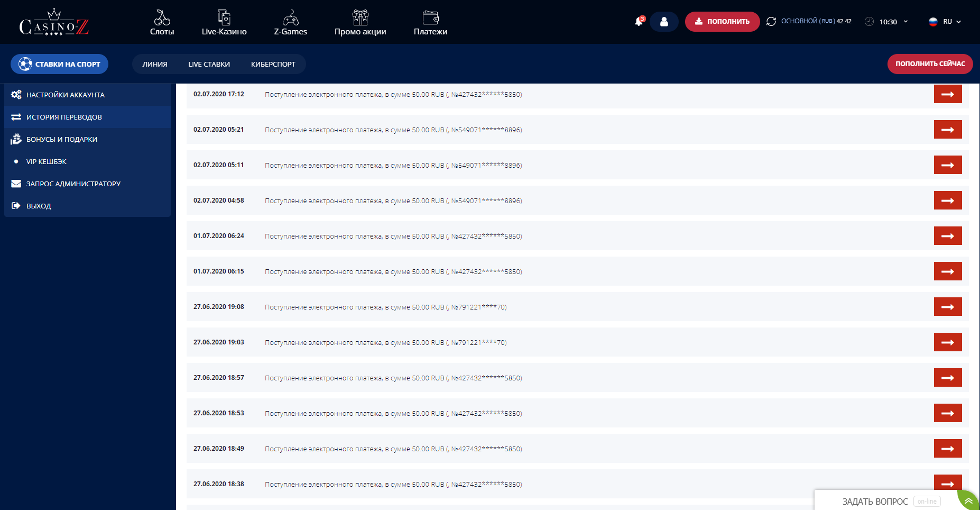Open Слоты cherry icon
980x510 pixels.
coord(162,17)
